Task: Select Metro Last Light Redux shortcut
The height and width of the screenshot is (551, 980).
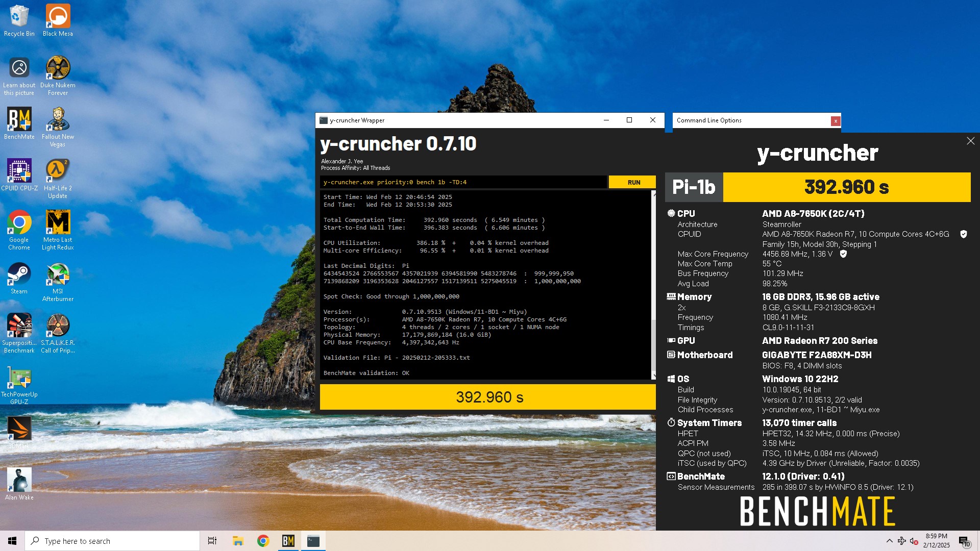Action: click(x=58, y=230)
